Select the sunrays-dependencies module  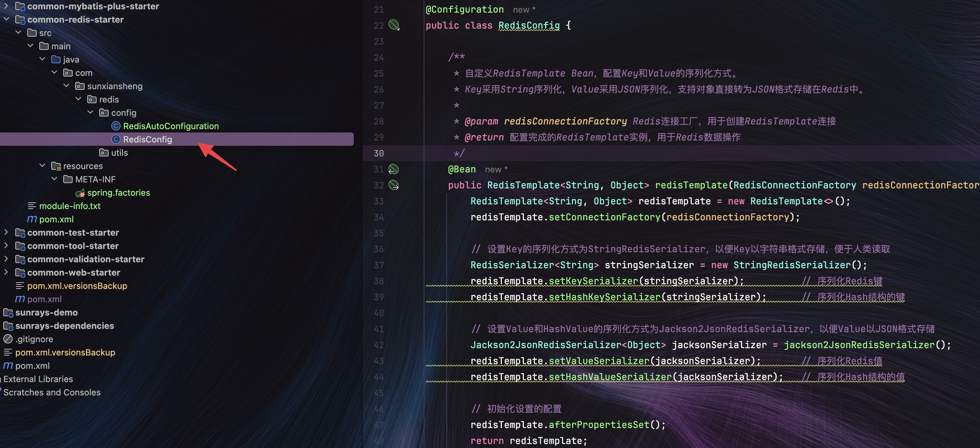coord(65,326)
